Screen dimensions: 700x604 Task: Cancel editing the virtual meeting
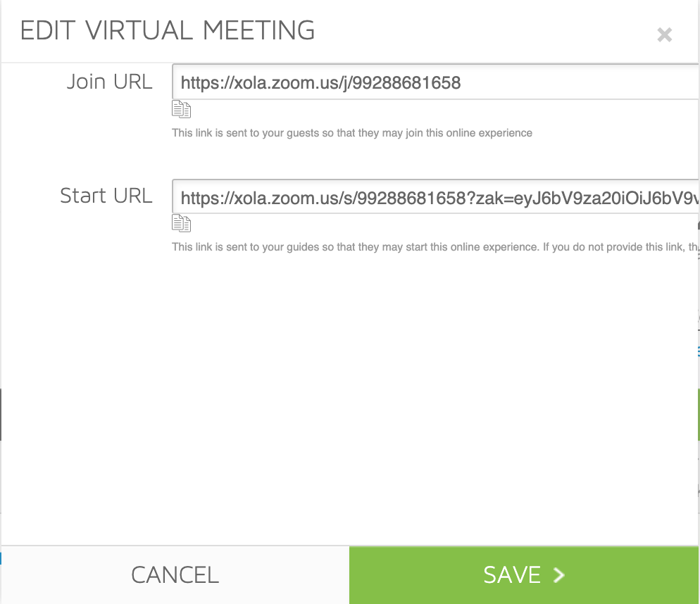click(175, 575)
